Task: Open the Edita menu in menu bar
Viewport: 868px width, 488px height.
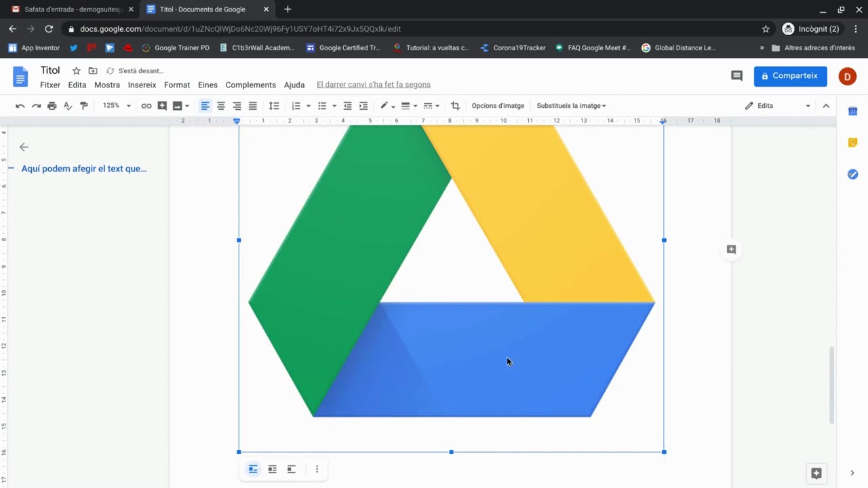Action: click(77, 85)
